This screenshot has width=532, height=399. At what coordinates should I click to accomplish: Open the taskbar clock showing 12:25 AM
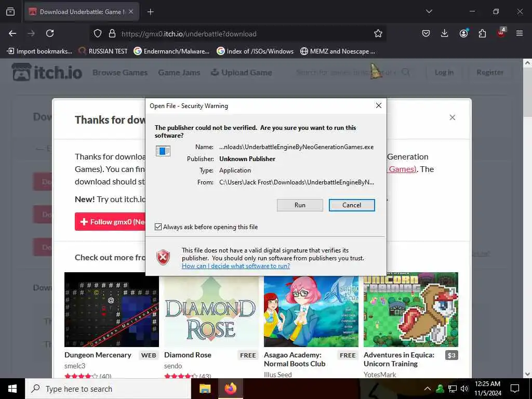click(x=487, y=389)
